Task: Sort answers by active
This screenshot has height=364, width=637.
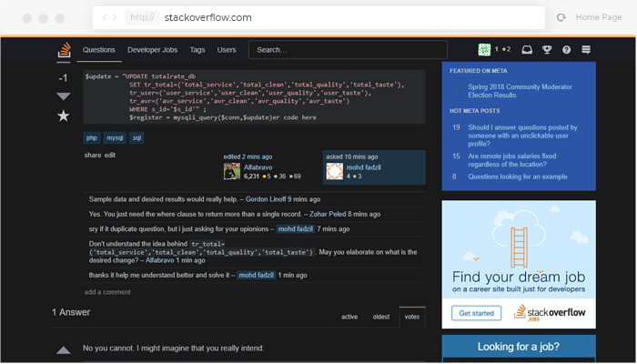Action: tap(349, 317)
